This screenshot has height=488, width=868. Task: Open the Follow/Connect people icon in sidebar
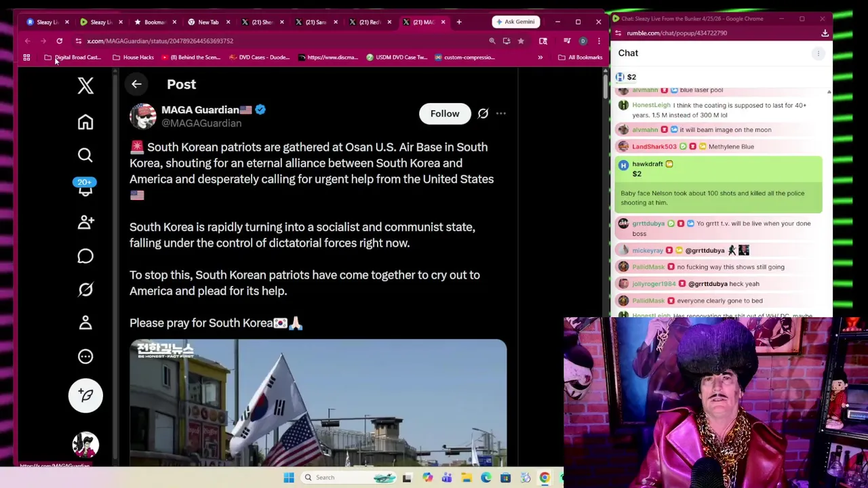(85, 222)
